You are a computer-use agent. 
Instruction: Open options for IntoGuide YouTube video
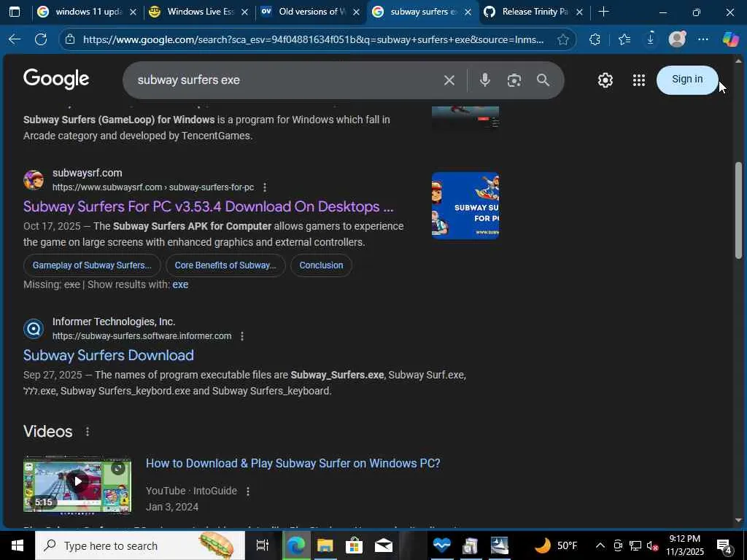click(248, 491)
